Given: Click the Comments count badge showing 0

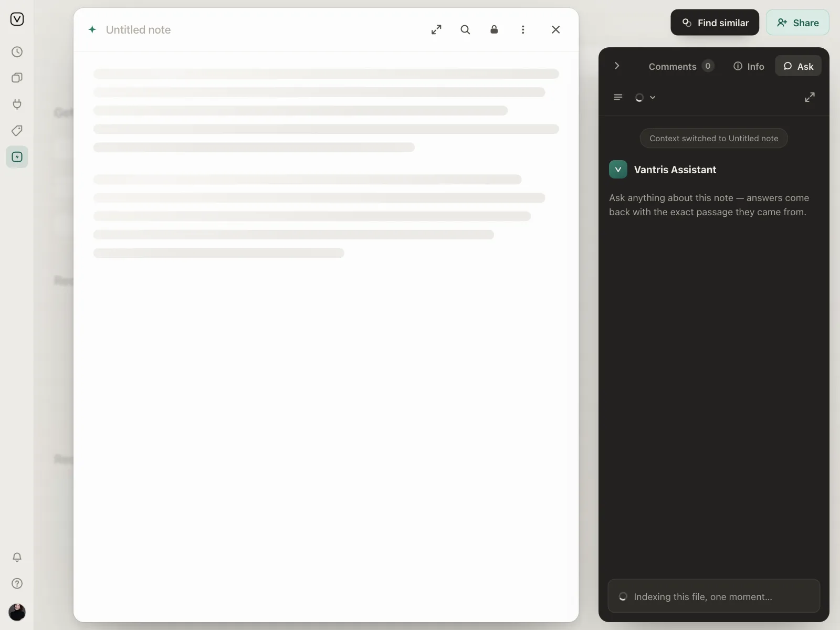Looking at the screenshot, I should 708,66.
